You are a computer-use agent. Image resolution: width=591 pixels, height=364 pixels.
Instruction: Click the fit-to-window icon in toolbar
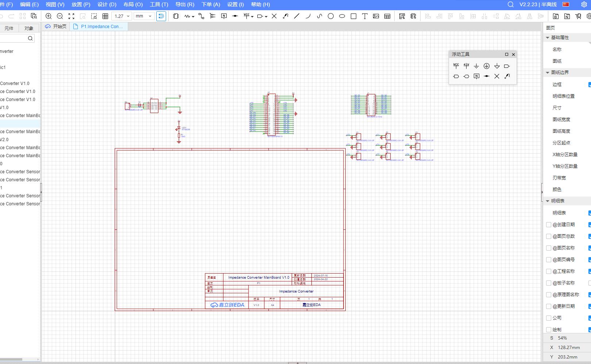pyautogui.click(x=72, y=16)
